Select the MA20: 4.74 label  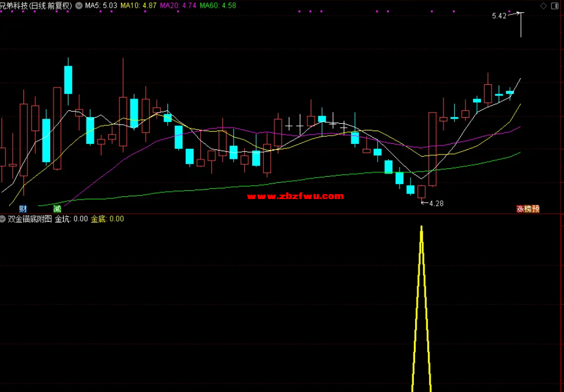(x=178, y=6)
